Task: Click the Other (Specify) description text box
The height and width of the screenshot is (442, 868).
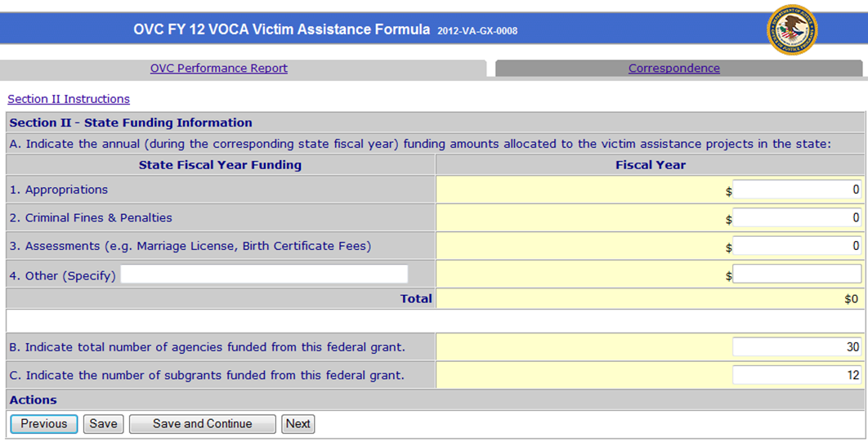Action: tap(264, 275)
